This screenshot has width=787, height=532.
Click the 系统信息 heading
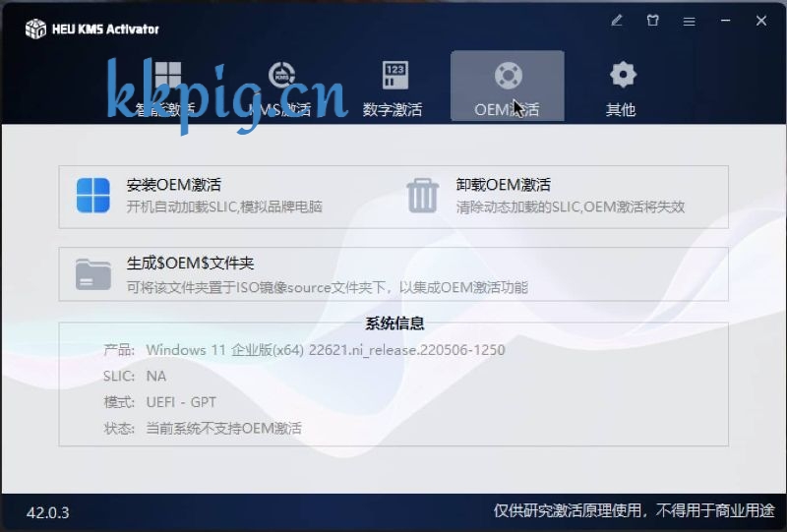(x=394, y=324)
